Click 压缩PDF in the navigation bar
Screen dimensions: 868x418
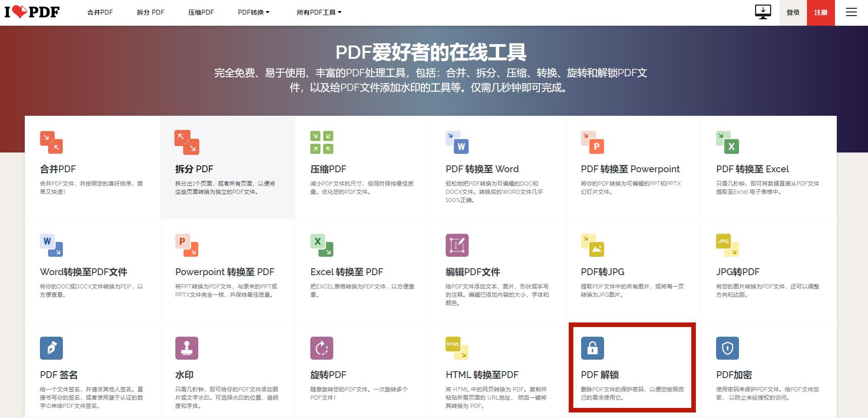pyautogui.click(x=200, y=12)
